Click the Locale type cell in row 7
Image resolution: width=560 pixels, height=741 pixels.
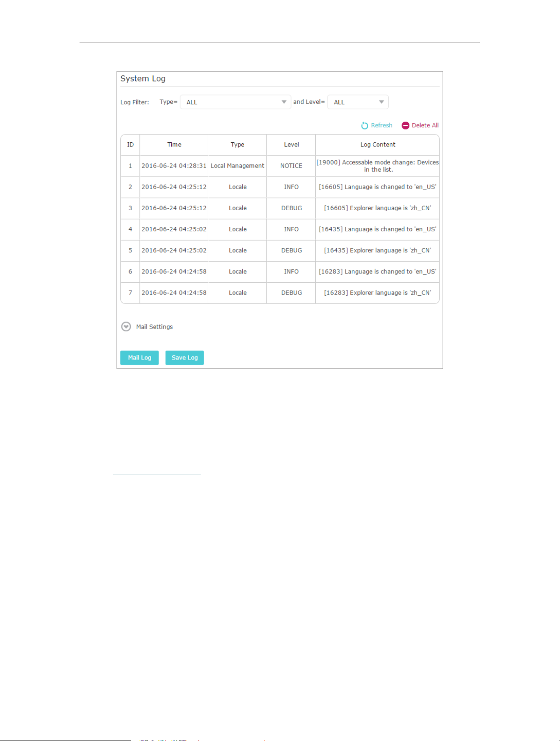pyautogui.click(x=237, y=293)
